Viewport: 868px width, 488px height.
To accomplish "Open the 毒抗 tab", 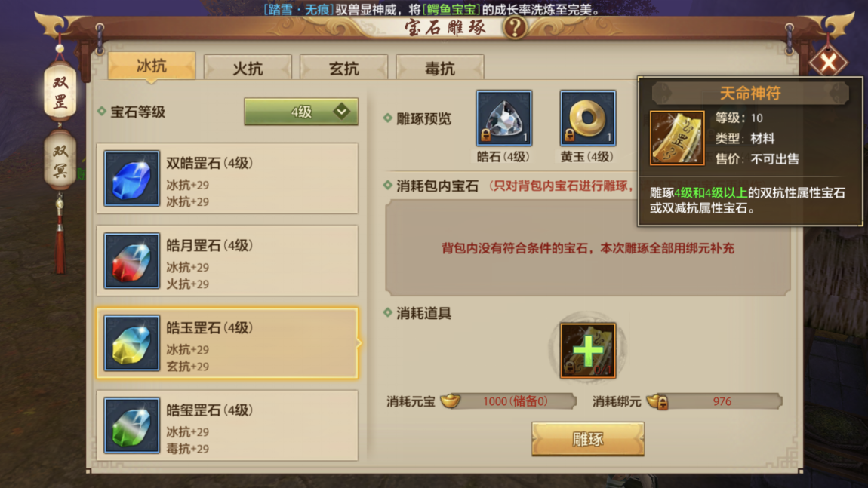I will (x=440, y=68).
